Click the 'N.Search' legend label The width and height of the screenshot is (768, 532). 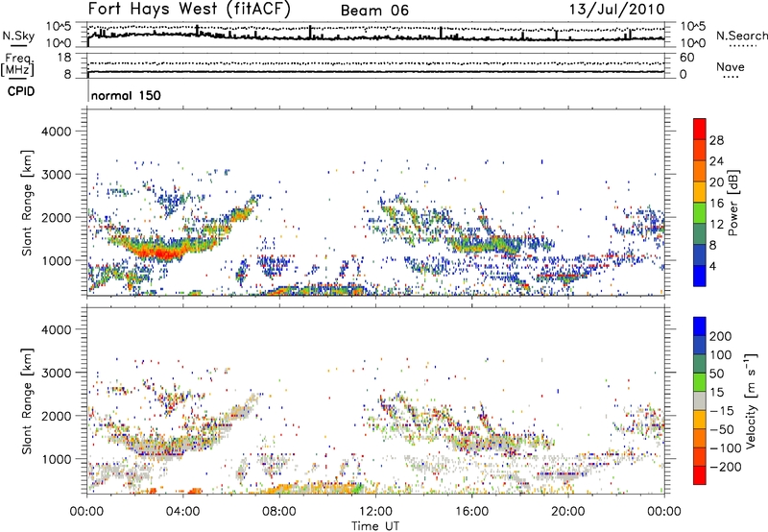(741, 36)
